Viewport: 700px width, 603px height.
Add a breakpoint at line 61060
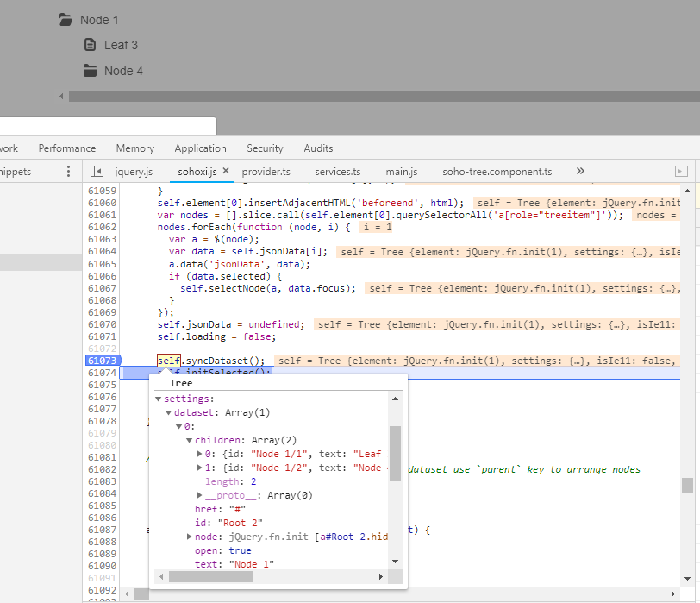click(102, 203)
